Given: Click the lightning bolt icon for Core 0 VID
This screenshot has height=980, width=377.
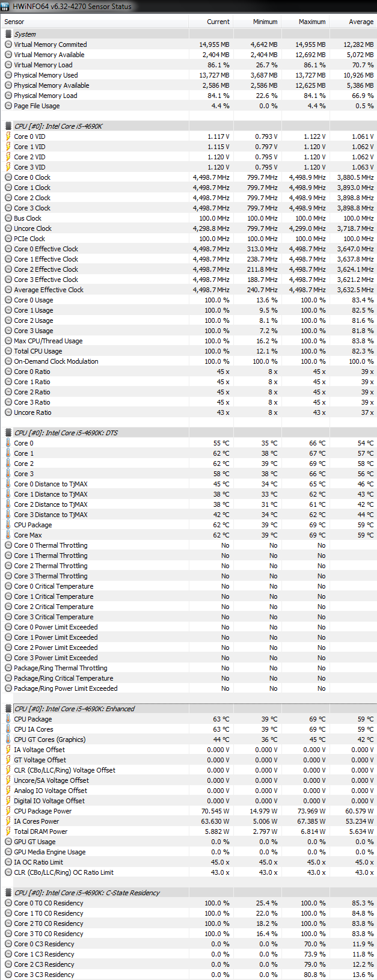Looking at the screenshot, I should point(8,136).
